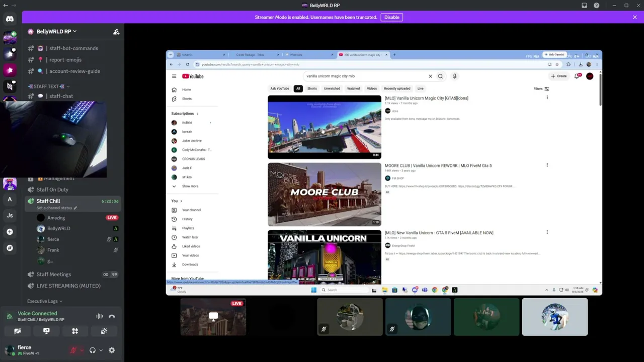Screen dimensions: 644x362
Task: Open microphone input options dropdown arrow
Action: click(82, 350)
